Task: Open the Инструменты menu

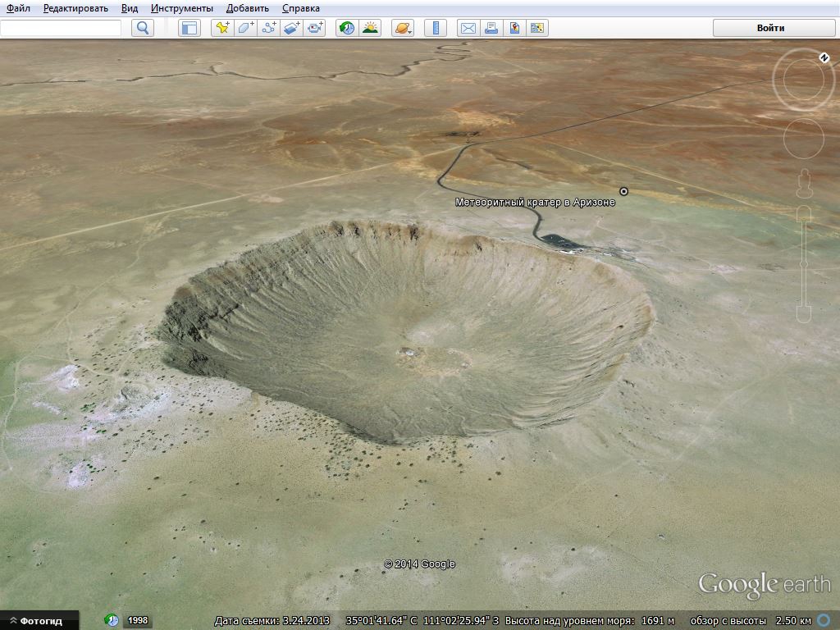Action: tap(181, 8)
